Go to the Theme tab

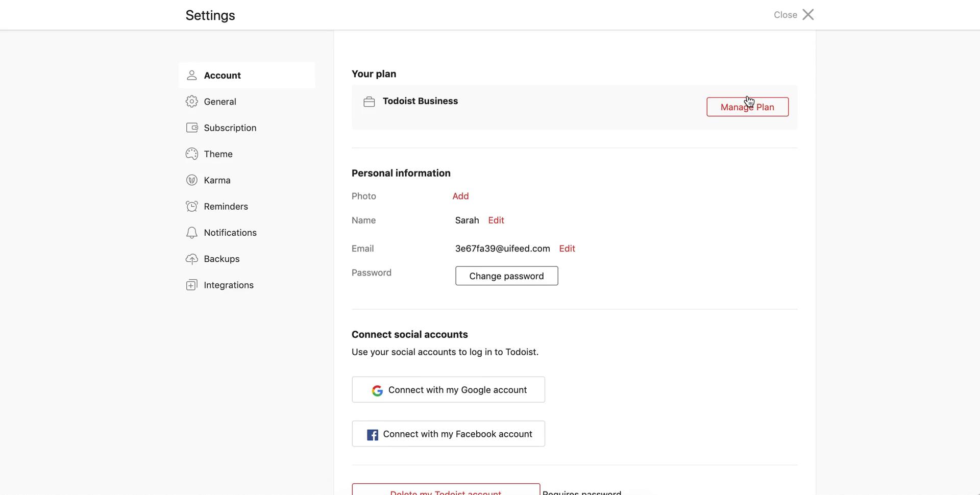pyautogui.click(x=247, y=154)
